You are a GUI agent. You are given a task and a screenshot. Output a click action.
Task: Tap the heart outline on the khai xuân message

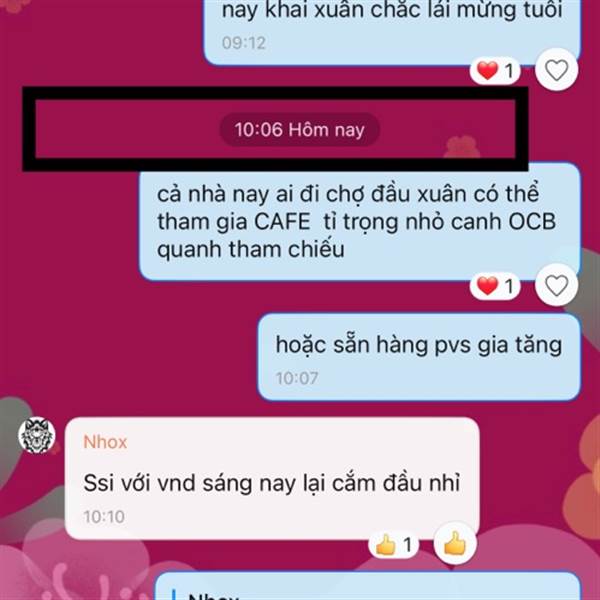556,70
